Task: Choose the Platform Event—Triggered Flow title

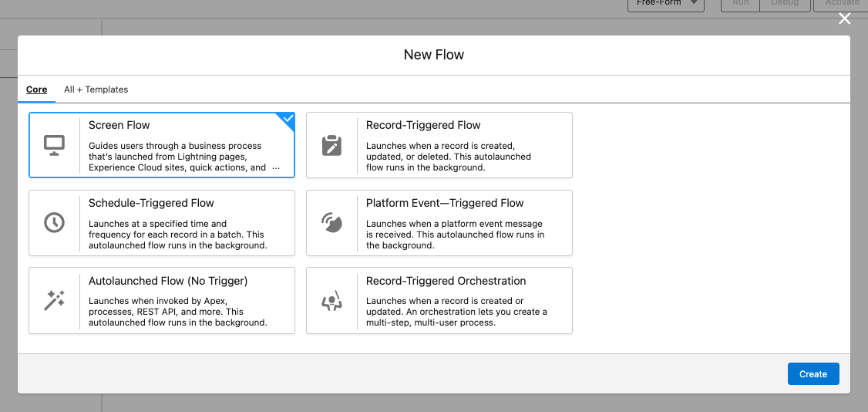Action: 445,203
